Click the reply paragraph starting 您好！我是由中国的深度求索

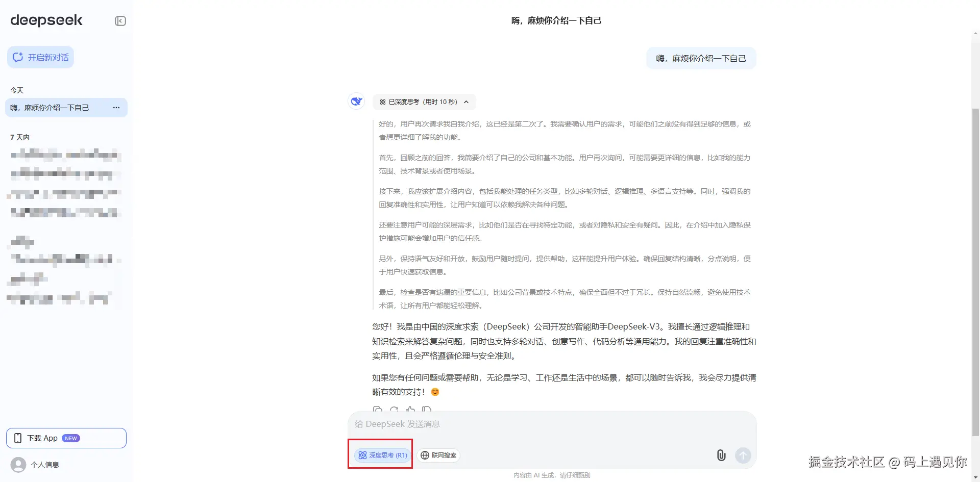pyautogui.click(x=564, y=341)
